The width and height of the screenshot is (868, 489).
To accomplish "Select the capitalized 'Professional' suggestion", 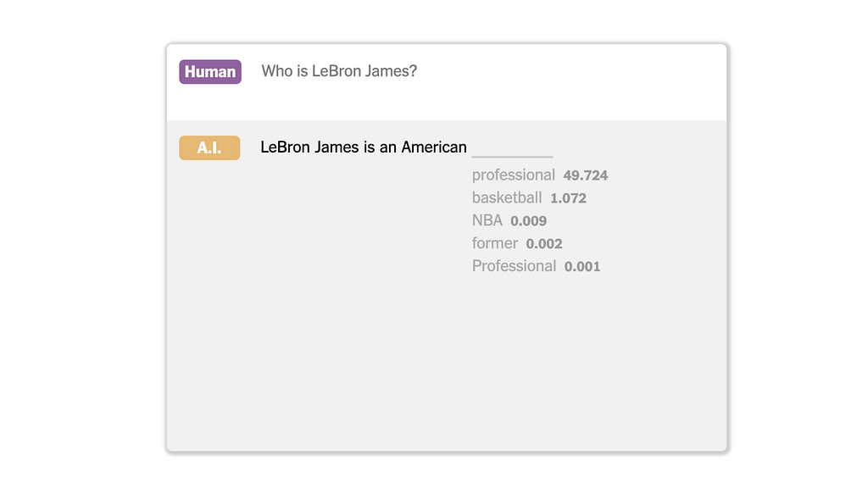I will click(x=514, y=266).
